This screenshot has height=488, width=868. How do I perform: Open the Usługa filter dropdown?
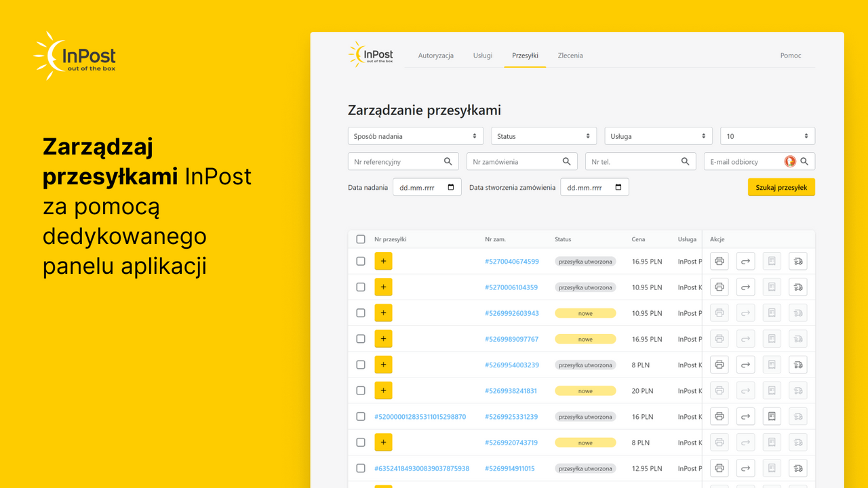click(658, 136)
